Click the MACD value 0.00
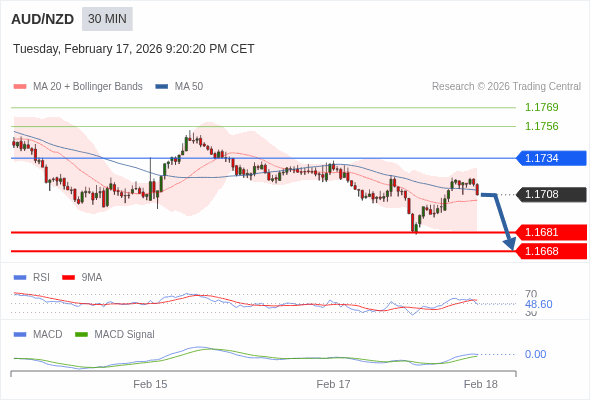This screenshot has width=590, height=400. click(x=535, y=354)
